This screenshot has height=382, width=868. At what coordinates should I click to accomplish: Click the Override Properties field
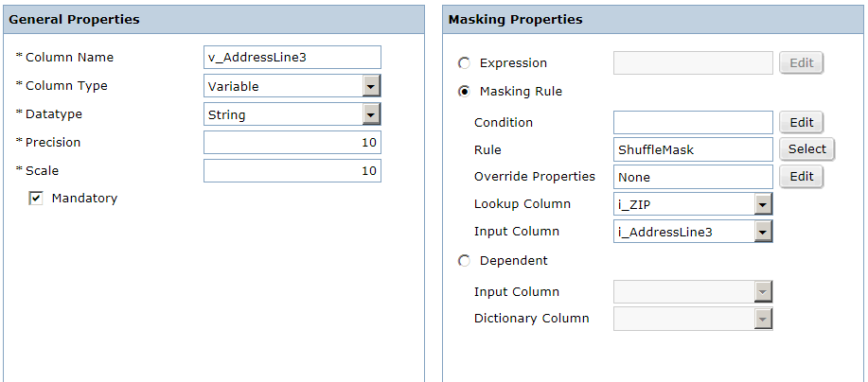pyautogui.click(x=693, y=177)
